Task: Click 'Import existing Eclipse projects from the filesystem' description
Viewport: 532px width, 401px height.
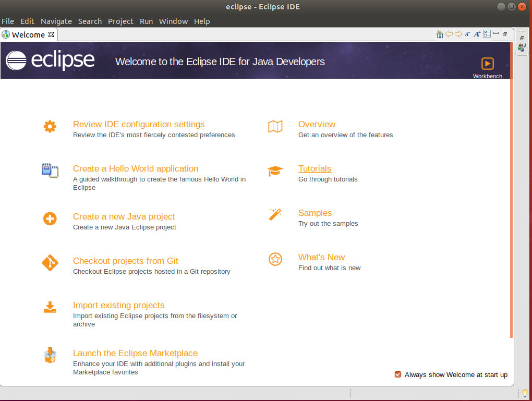Action: pos(155,320)
